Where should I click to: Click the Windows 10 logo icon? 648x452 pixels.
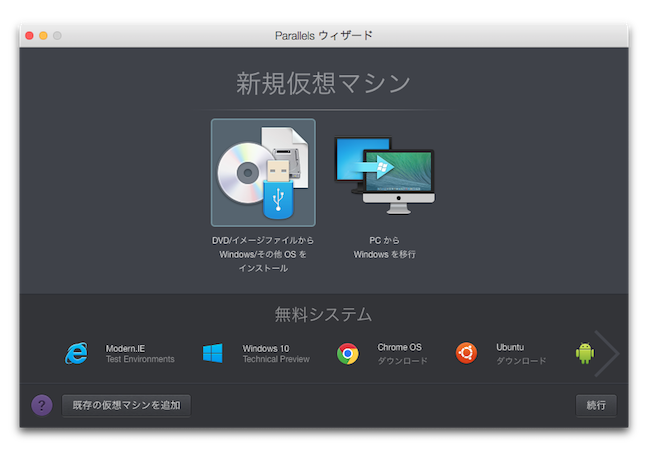(x=212, y=353)
